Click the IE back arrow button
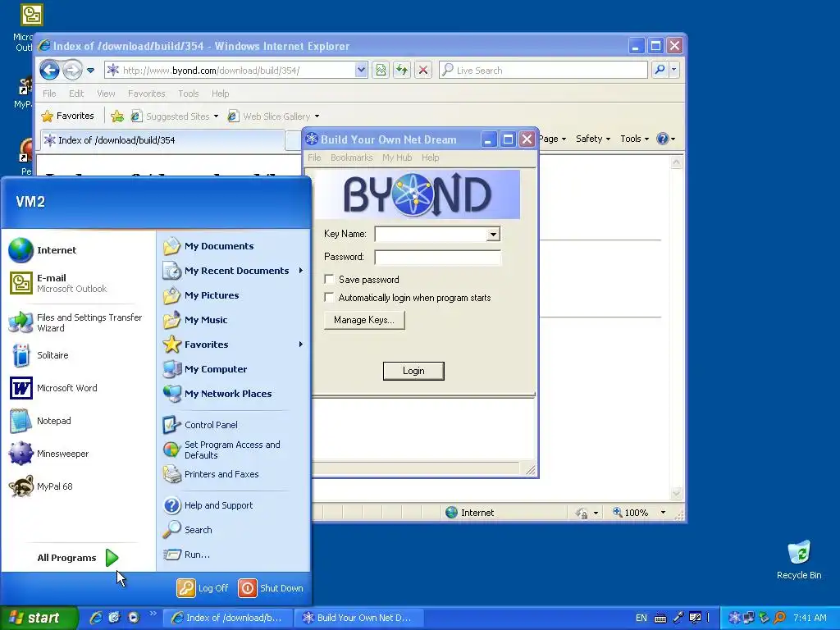 (50, 70)
